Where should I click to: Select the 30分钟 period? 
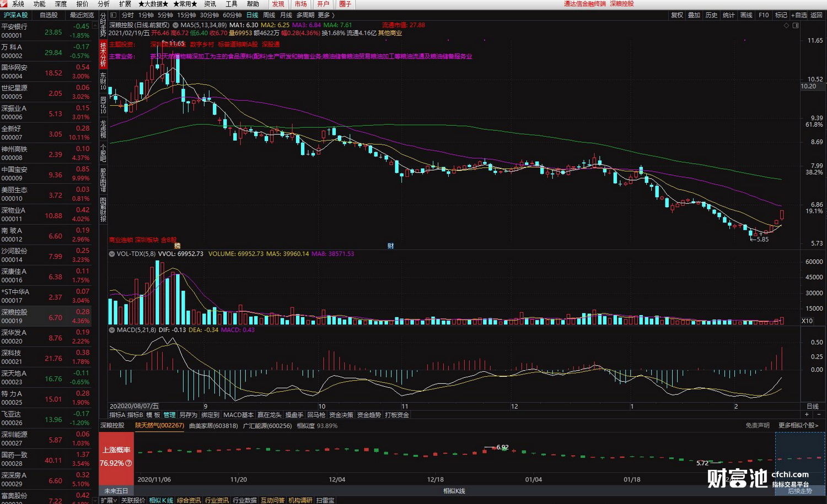click(209, 15)
